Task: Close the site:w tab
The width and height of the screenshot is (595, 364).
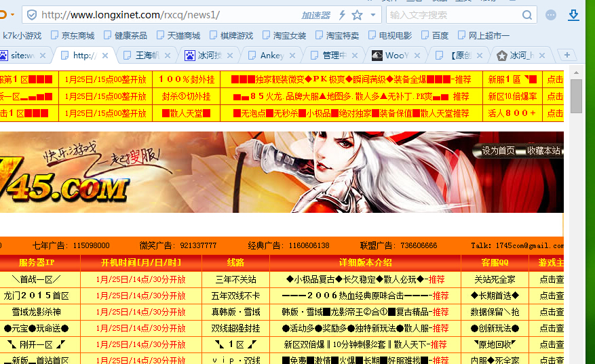Action: pyautogui.click(x=43, y=56)
